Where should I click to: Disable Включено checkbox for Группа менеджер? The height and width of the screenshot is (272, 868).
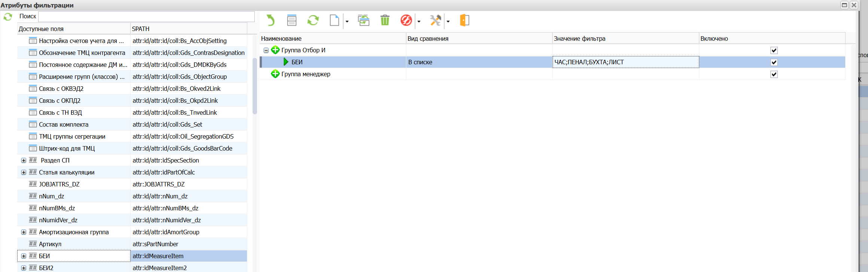pos(774,74)
